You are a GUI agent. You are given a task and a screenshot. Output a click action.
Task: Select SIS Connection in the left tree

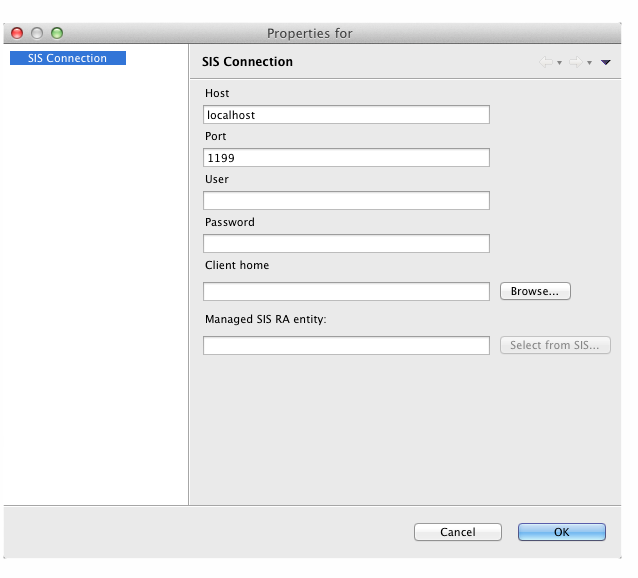point(67,58)
